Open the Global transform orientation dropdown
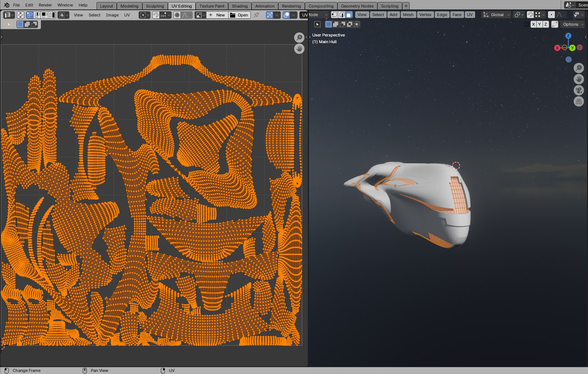The image size is (588, 374). click(x=497, y=15)
